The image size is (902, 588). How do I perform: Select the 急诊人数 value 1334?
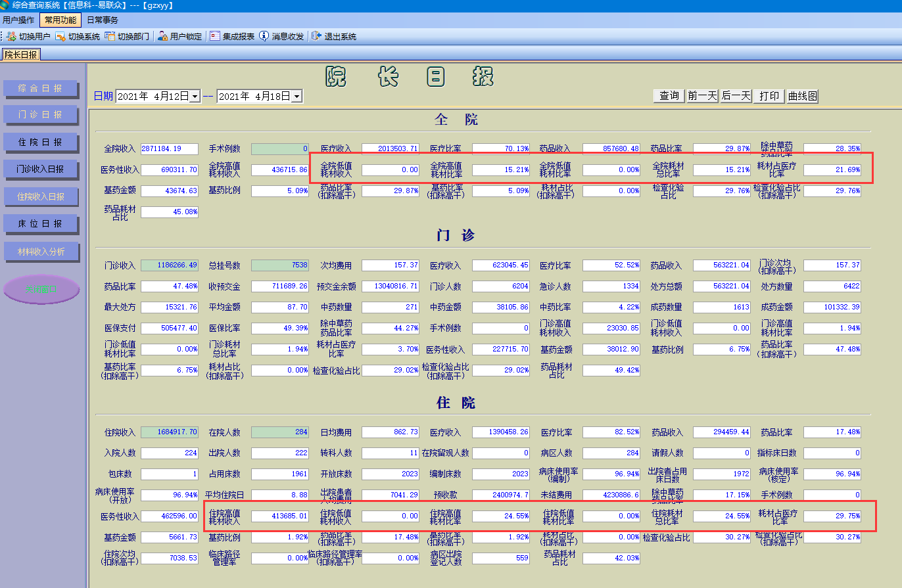point(611,286)
